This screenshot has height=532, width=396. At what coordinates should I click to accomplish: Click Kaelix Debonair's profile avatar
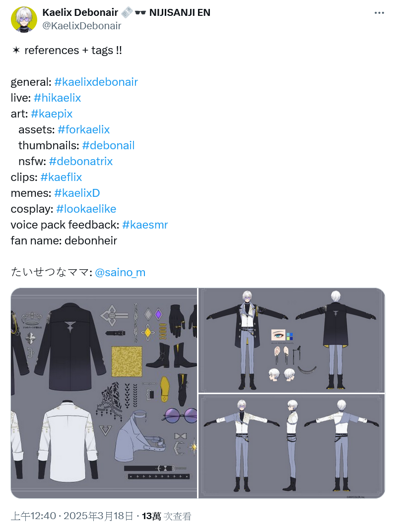click(x=24, y=19)
